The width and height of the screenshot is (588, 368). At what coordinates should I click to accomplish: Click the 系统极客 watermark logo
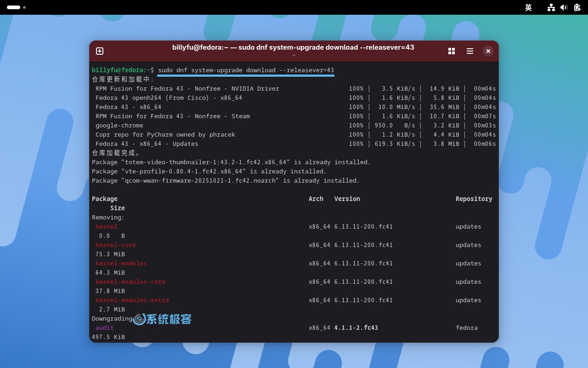click(162, 319)
